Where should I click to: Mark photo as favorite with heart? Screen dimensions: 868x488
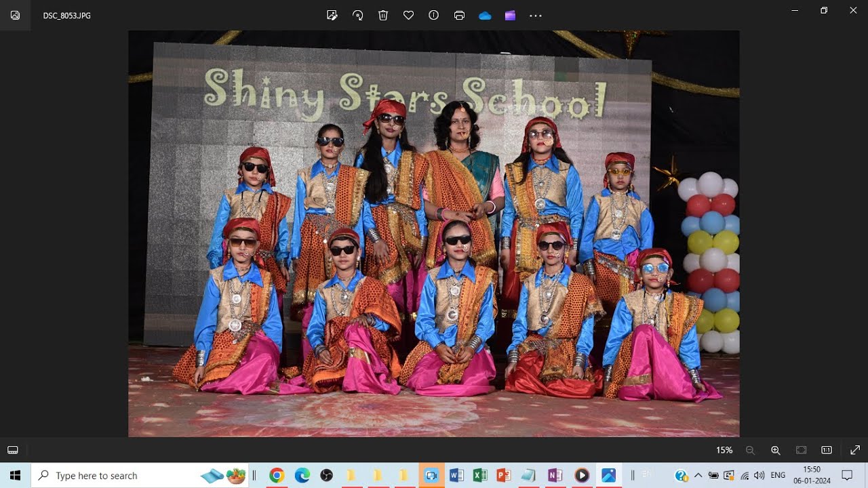coord(408,15)
